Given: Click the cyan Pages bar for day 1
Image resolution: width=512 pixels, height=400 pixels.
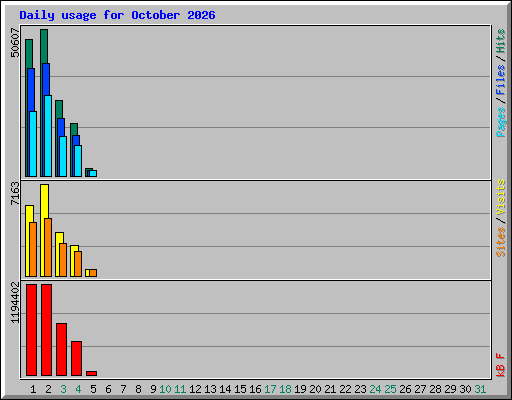Looking at the screenshot, I should 33,144.
